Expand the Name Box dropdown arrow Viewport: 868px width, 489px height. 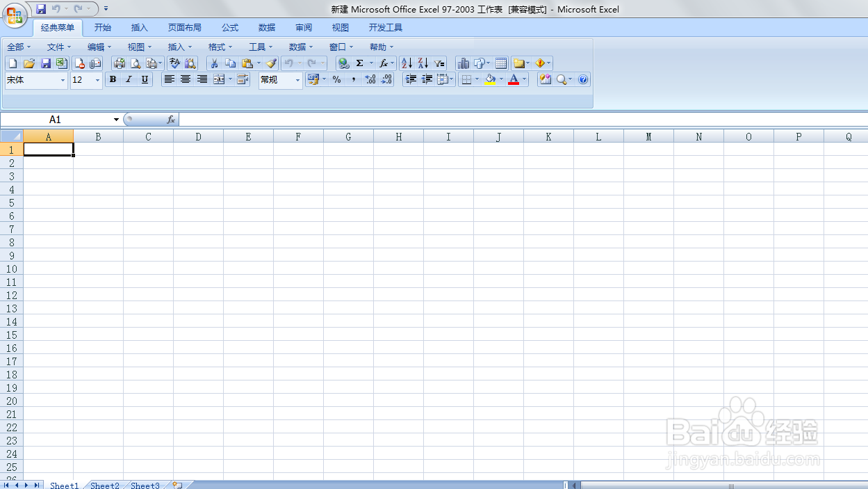coord(116,120)
